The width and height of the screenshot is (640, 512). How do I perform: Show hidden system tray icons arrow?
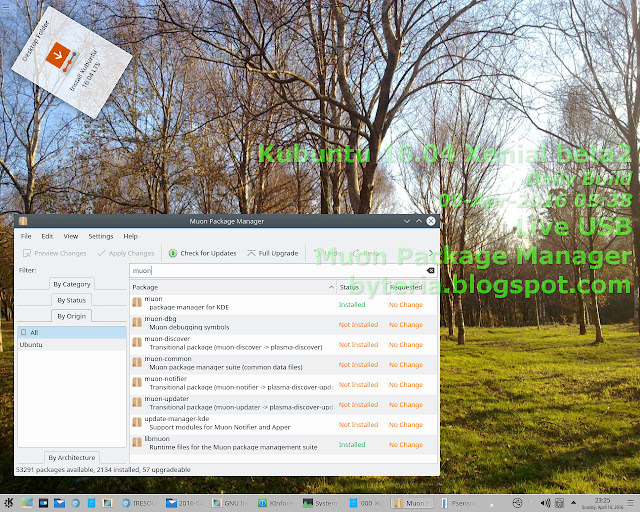573,503
